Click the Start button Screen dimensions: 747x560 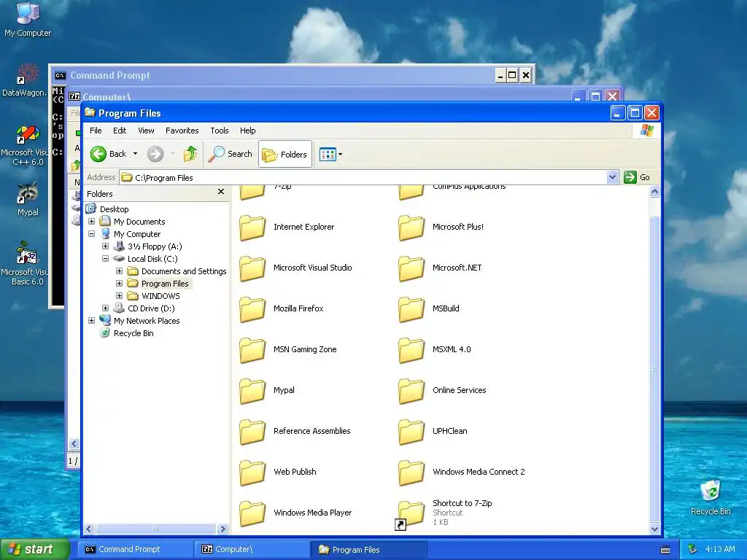(34, 549)
